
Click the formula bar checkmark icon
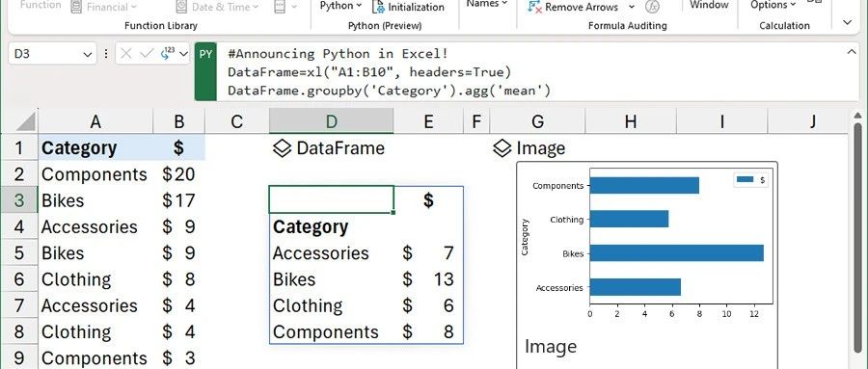(x=147, y=54)
